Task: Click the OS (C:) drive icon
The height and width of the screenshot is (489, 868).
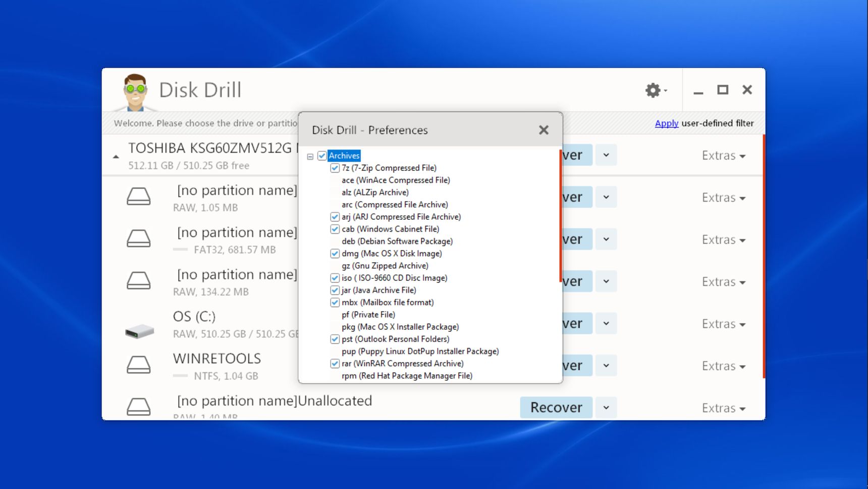Action: pyautogui.click(x=139, y=331)
